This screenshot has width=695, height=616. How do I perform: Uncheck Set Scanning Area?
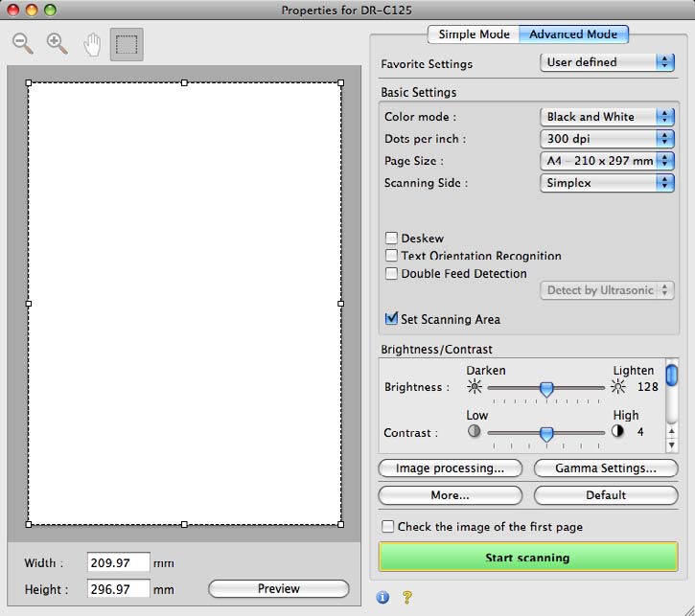[x=391, y=318]
